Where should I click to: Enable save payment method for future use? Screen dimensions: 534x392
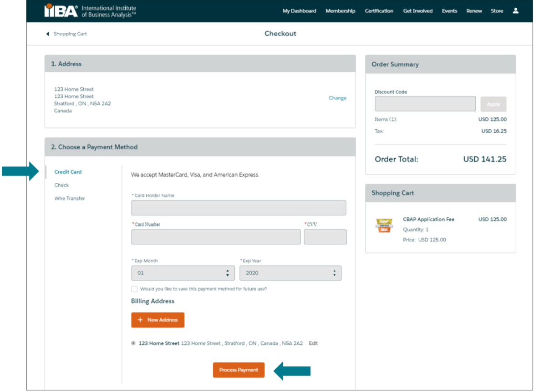click(x=134, y=288)
